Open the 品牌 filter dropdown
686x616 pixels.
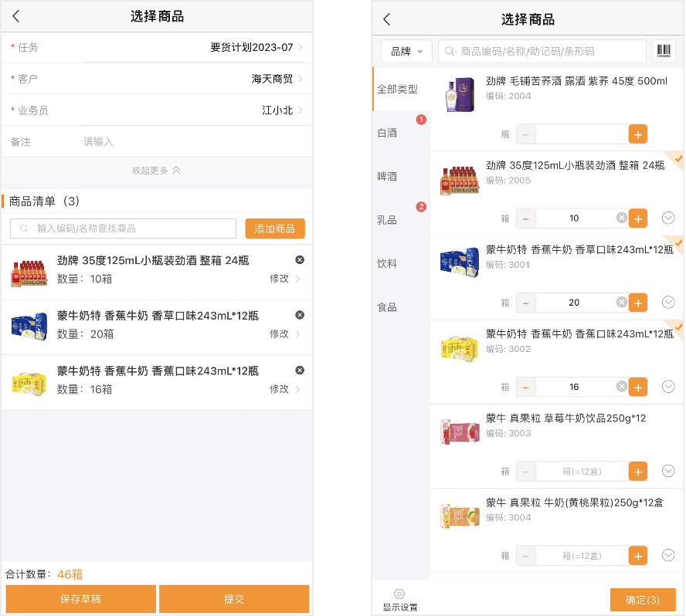pyautogui.click(x=406, y=51)
